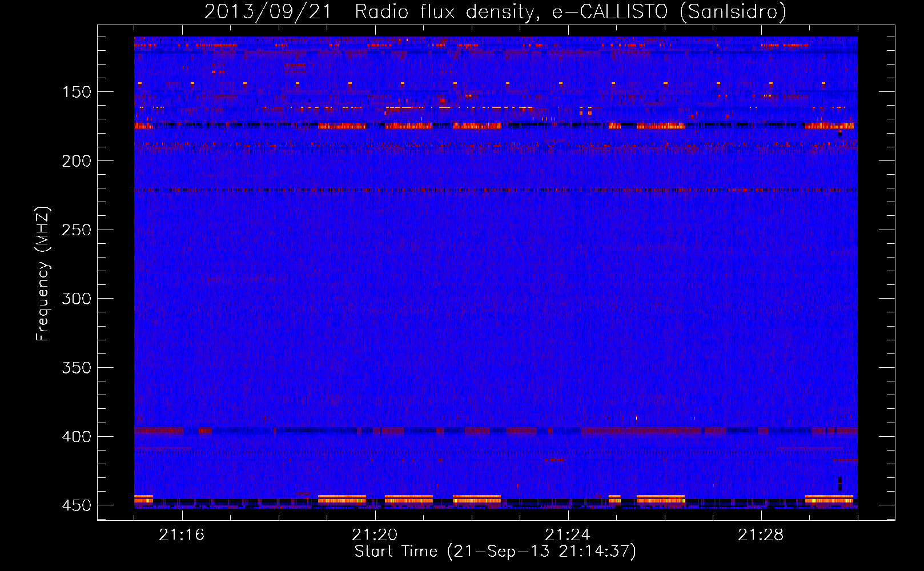This screenshot has width=924, height=571.
Task: Select the '450' frequency axis label
Action: [x=76, y=506]
